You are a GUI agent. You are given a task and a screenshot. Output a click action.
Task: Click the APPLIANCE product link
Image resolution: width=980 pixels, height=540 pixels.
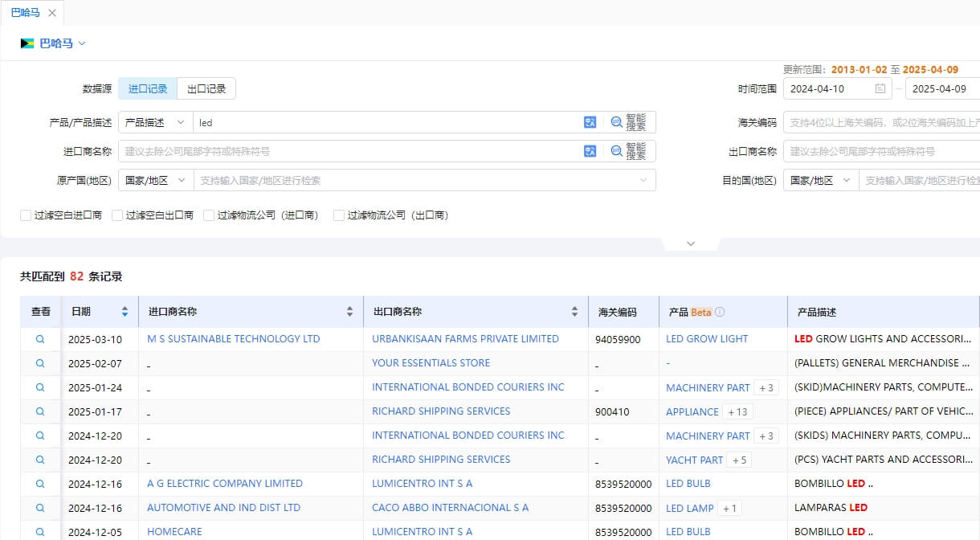point(692,411)
